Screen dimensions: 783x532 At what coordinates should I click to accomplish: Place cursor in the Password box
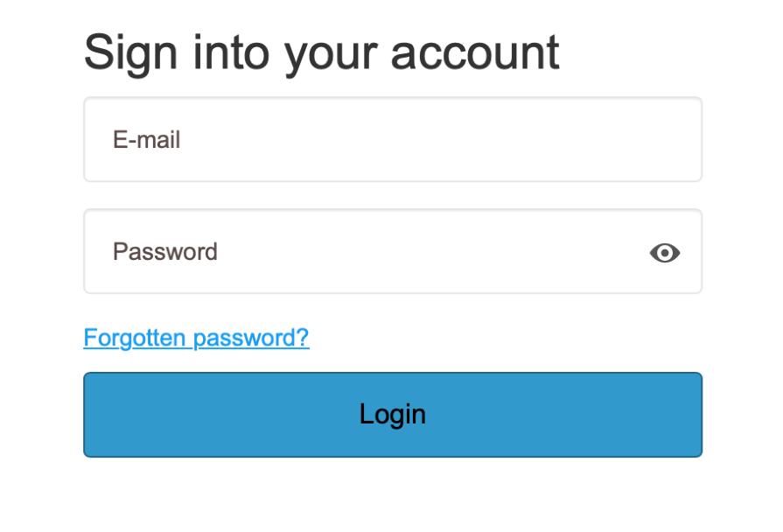click(x=367, y=252)
